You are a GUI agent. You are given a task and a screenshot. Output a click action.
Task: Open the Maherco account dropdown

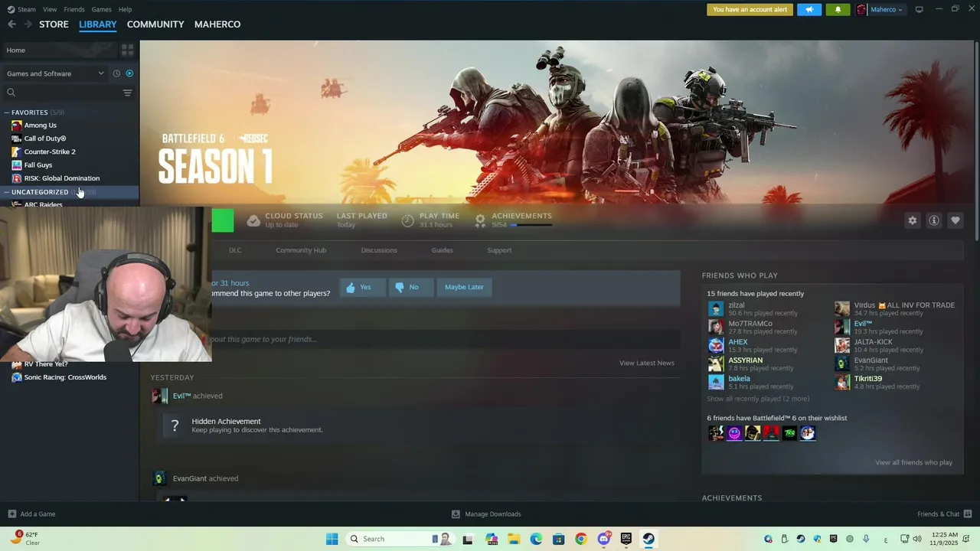880,10
